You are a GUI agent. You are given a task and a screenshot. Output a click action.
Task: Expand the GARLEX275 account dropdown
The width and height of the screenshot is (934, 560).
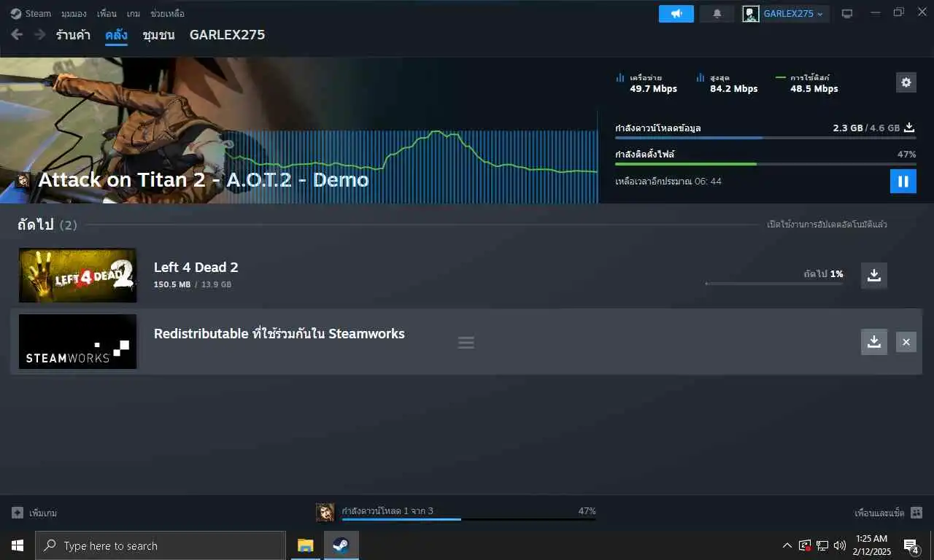[x=793, y=14]
